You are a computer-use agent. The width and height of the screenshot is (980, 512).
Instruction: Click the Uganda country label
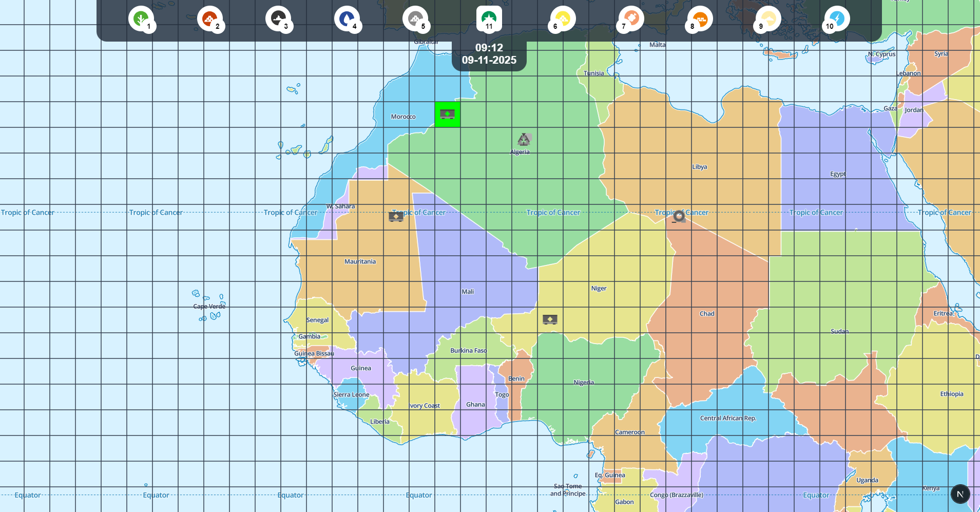[868, 481]
